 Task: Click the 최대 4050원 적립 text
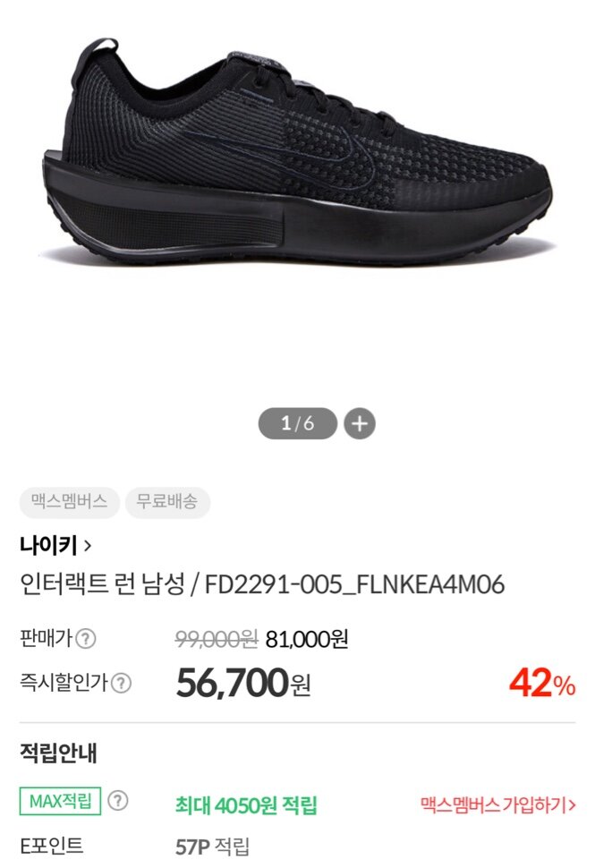point(246,804)
